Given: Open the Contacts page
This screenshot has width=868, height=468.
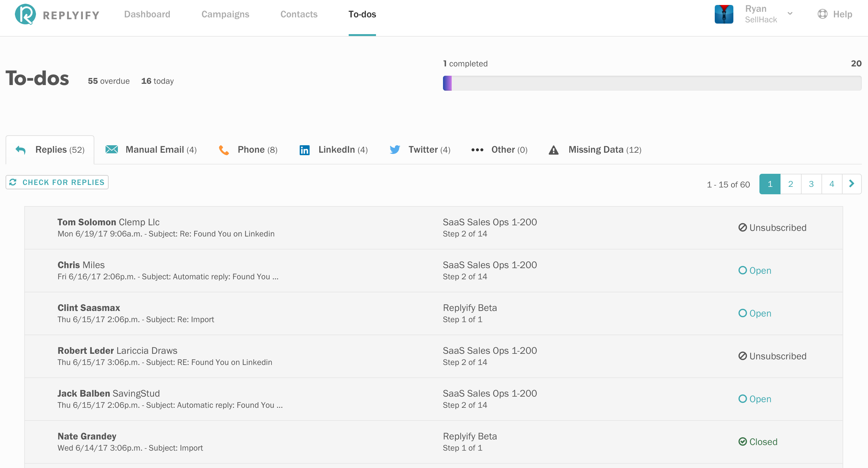Looking at the screenshot, I should (299, 14).
